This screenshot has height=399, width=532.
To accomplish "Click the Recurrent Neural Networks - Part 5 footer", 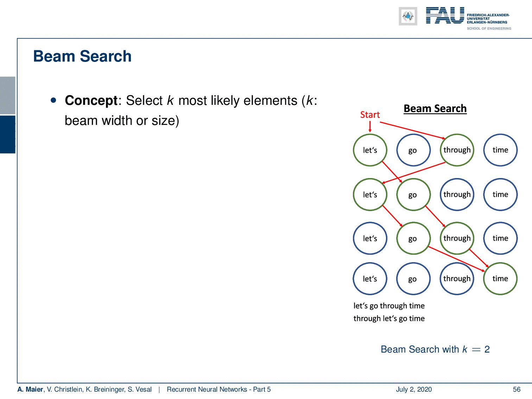I will pos(218,389).
